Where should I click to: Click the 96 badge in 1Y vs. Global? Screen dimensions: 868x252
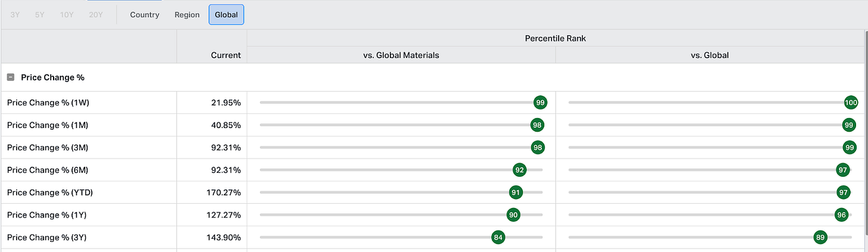pos(841,215)
